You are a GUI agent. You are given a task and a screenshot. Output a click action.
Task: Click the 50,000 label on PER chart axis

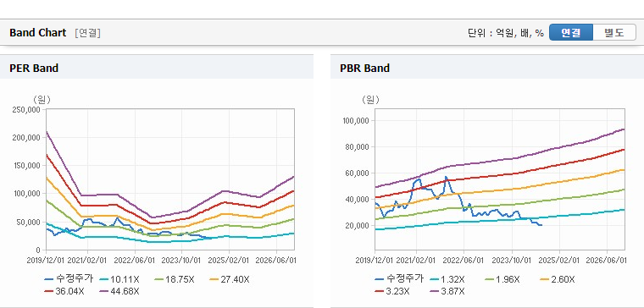pos(29,222)
